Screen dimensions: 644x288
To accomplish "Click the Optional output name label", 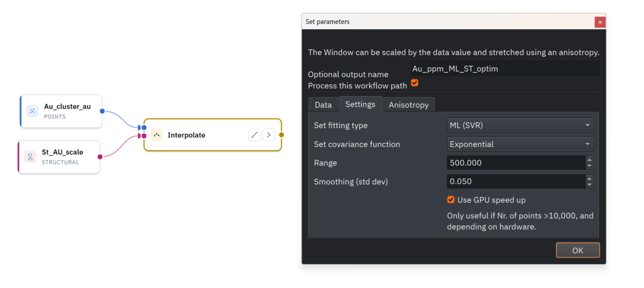I will [x=348, y=74].
